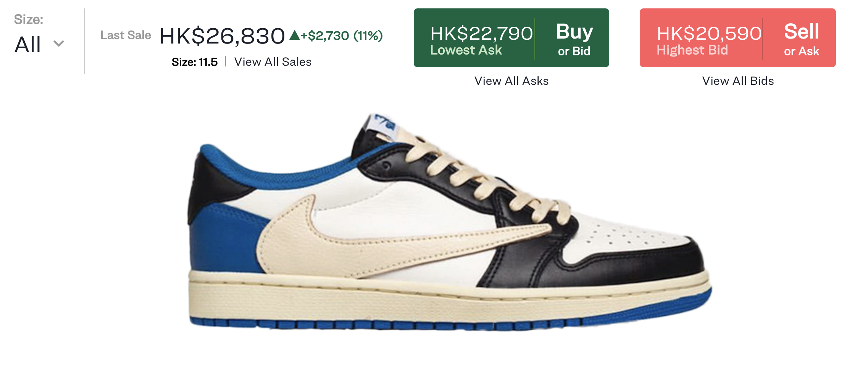Click the HK$26,830 last sale price
Viewport: 868px width, 378px height.
222,36
